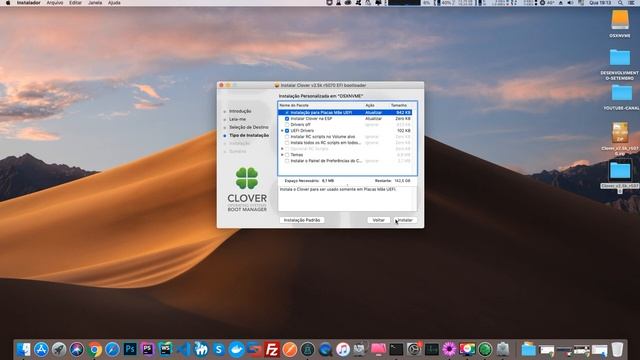Viewport: 640px width, 360px height.
Task: Open Skype from the dock
Action: click(x=219, y=349)
